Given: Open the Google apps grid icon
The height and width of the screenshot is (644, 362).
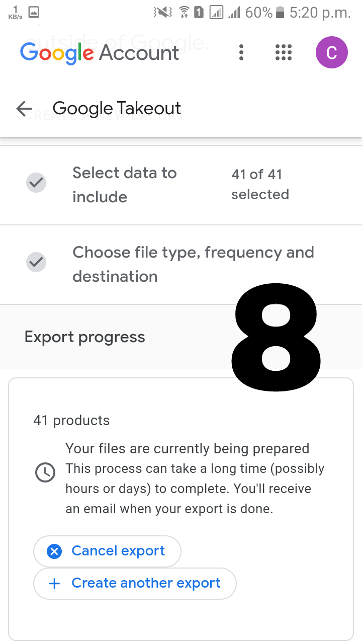Looking at the screenshot, I should click(284, 52).
